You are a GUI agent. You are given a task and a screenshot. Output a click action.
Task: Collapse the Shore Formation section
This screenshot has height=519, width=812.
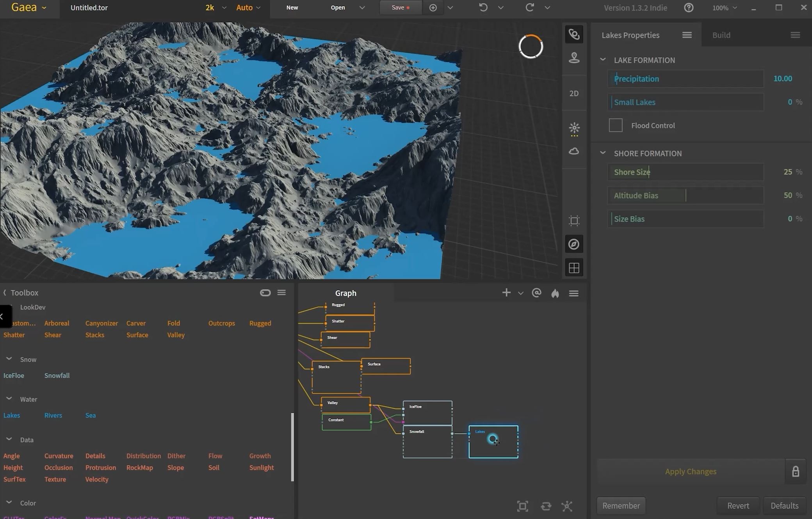603,153
